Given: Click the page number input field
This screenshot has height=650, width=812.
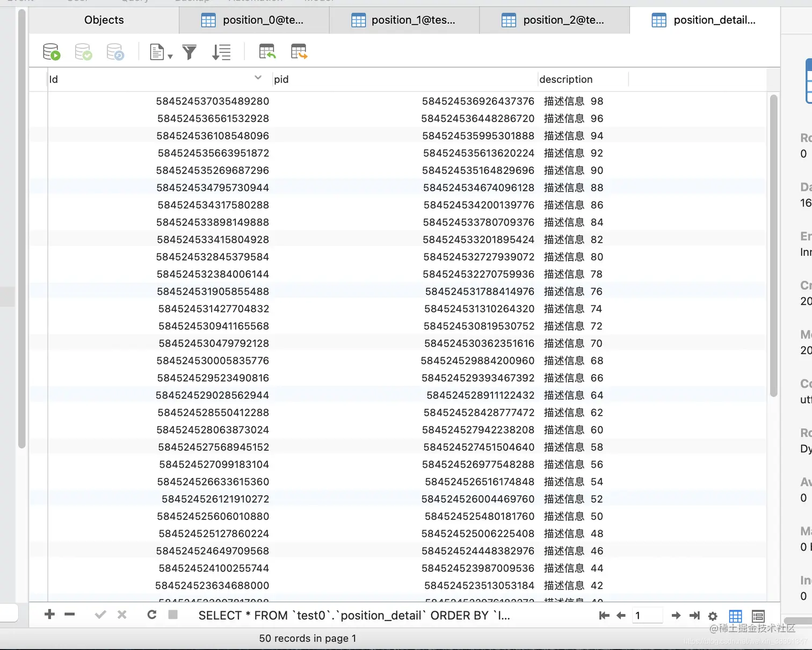Looking at the screenshot, I should 647,616.
